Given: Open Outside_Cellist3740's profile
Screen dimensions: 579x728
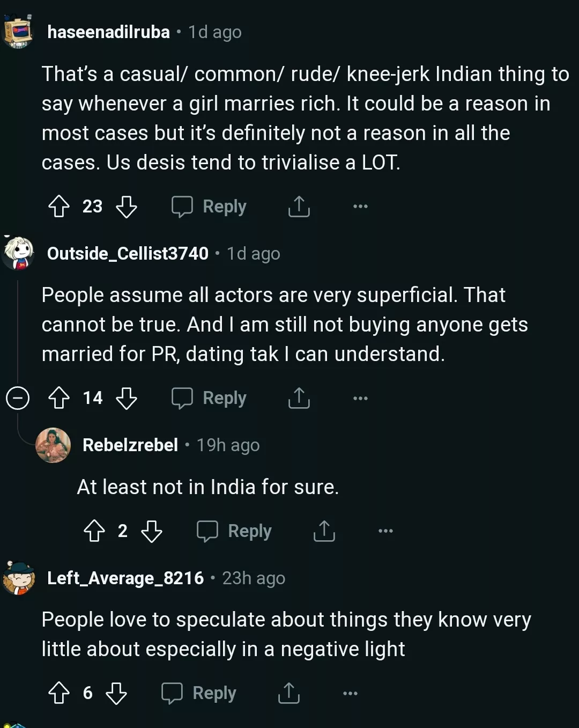Looking at the screenshot, I should [127, 253].
